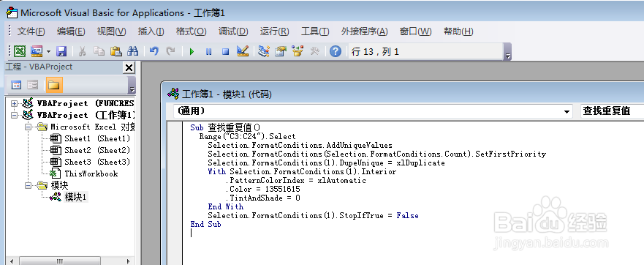Open the 插入(I) menu
This screenshot has width=644, height=265.
coord(151,31)
